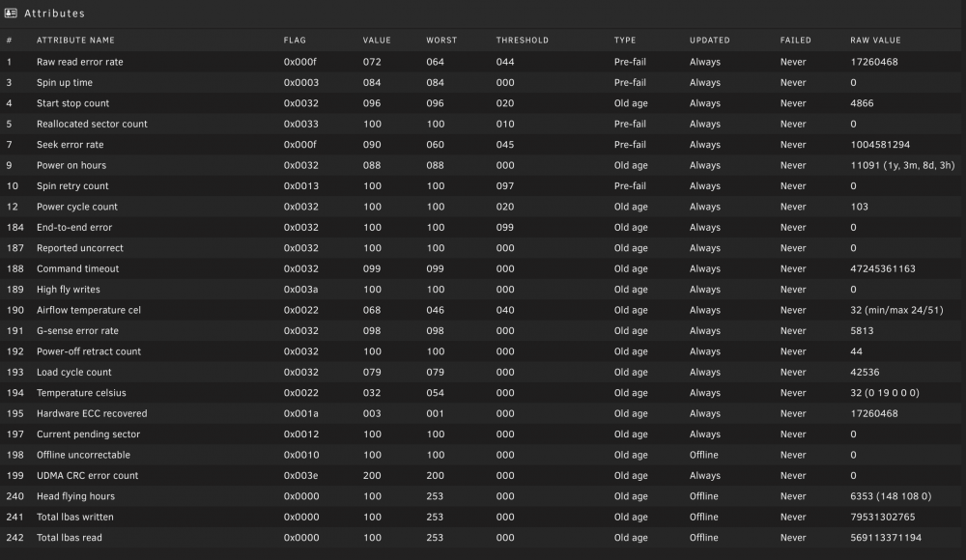The image size is (966, 560).
Task: Click raw value 47245361163
Action: tap(883, 268)
